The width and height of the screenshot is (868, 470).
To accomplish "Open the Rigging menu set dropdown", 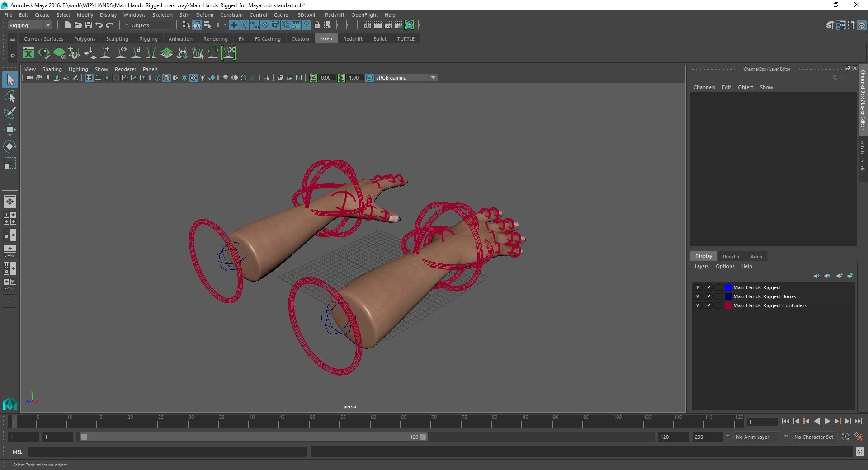I will (30, 25).
